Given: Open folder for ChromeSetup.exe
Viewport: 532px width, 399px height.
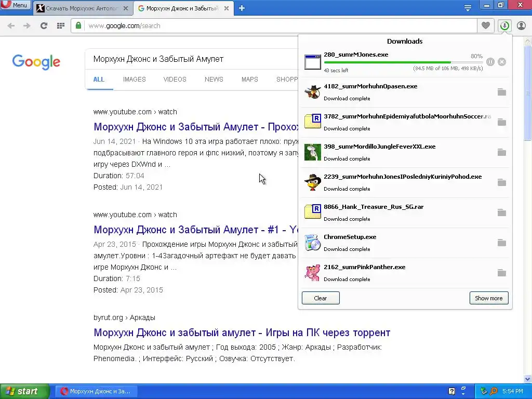Looking at the screenshot, I should [x=502, y=243].
